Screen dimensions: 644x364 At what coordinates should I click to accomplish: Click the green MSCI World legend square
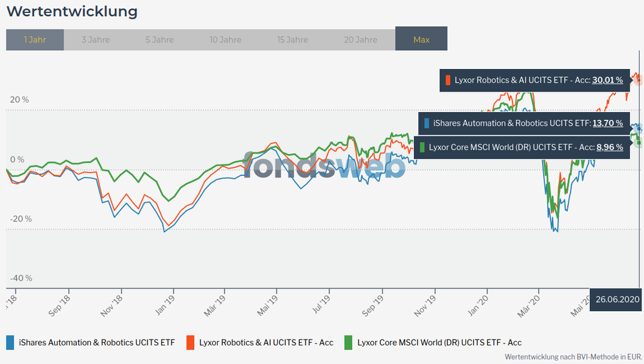click(x=349, y=342)
